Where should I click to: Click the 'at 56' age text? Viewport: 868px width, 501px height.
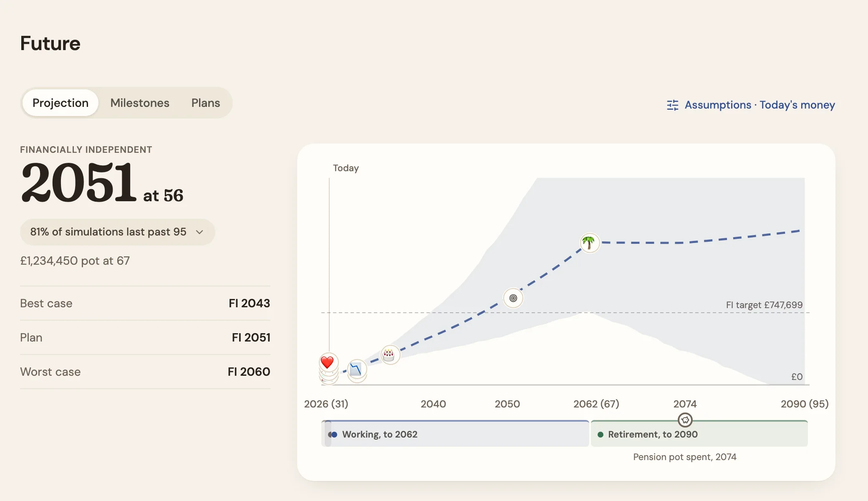[163, 196]
